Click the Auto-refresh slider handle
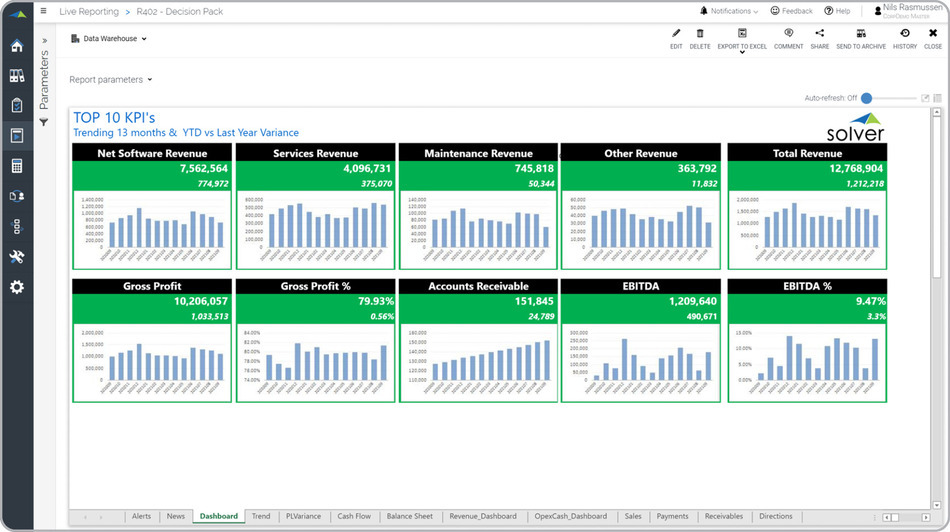 pyautogui.click(x=867, y=98)
